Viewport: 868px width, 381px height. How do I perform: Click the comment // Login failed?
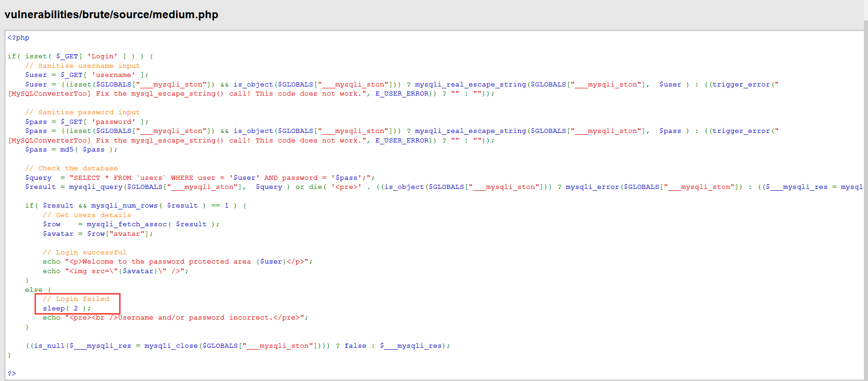click(x=76, y=299)
